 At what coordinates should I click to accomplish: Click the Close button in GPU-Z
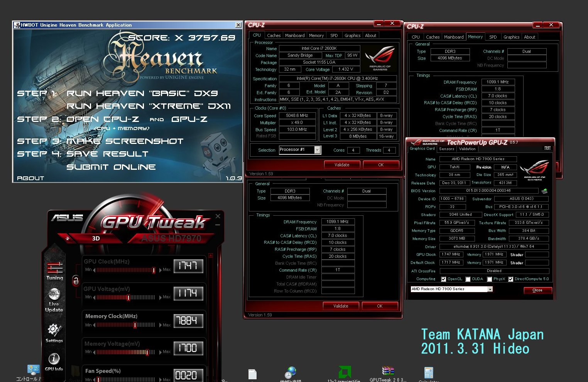(537, 290)
